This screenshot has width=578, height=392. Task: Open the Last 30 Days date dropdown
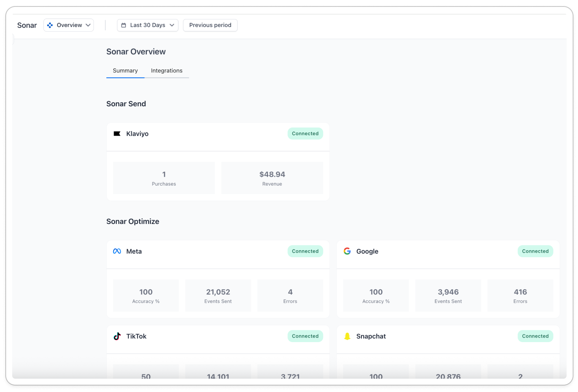coord(148,25)
